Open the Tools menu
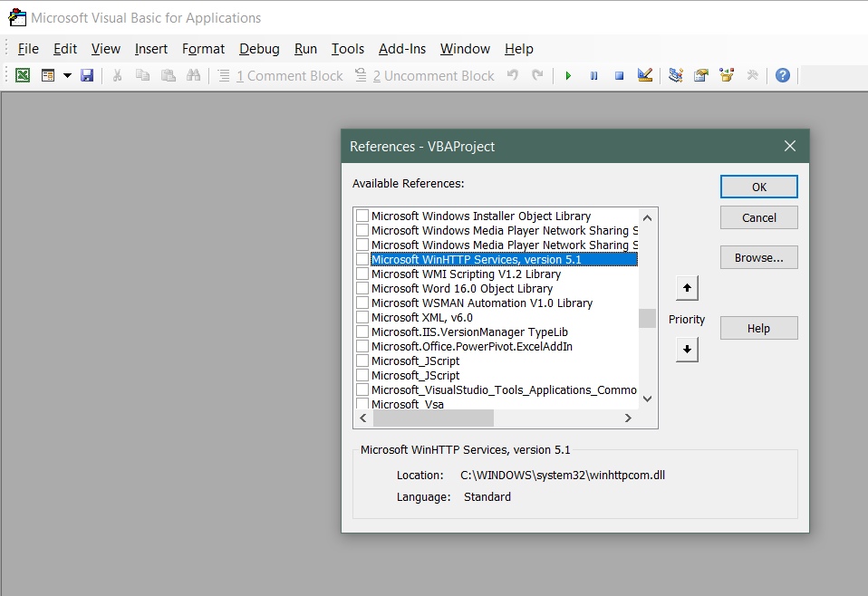The width and height of the screenshot is (868, 596). coord(348,49)
